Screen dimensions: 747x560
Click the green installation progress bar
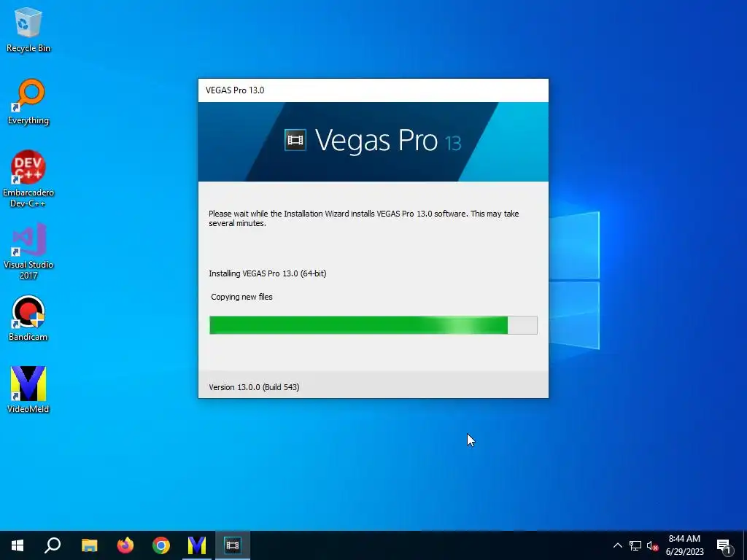coord(373,325)
